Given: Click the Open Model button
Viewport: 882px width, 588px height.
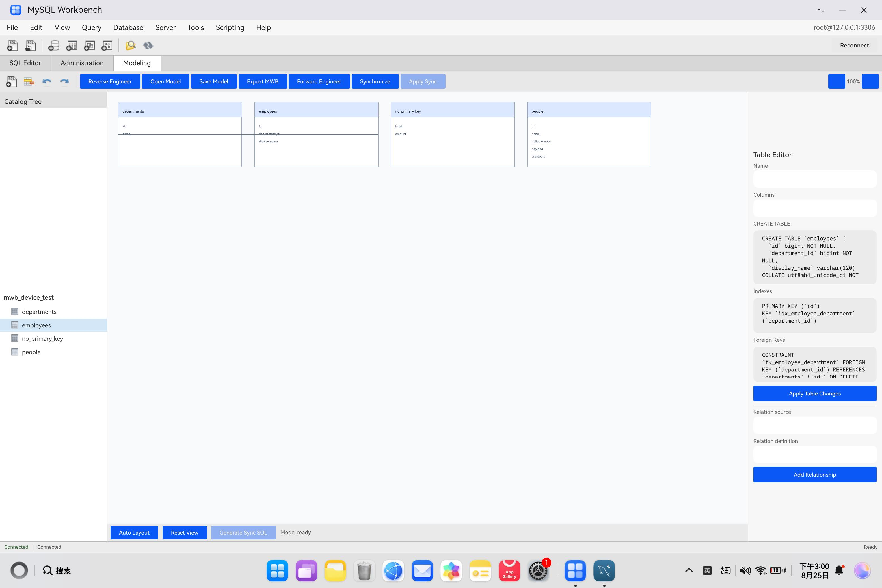Looking at the screenshot, I should 165,81.
